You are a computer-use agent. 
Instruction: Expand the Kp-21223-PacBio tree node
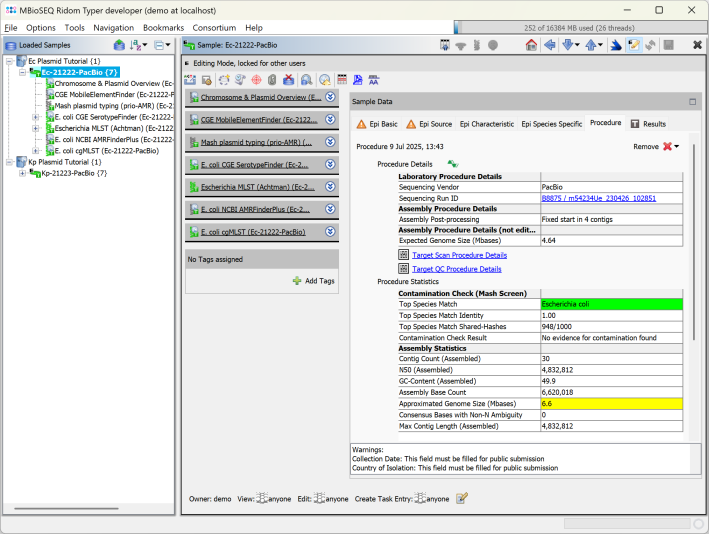coord(23,173)
